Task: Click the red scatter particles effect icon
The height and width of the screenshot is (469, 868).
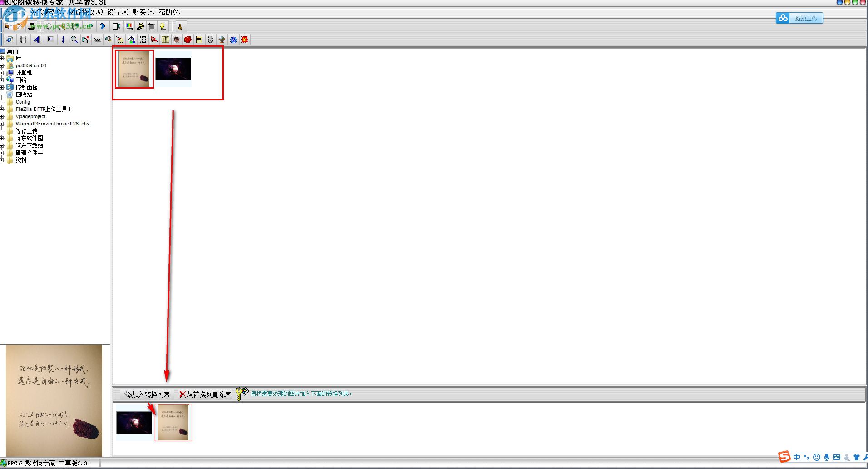Action: (154, 40)
